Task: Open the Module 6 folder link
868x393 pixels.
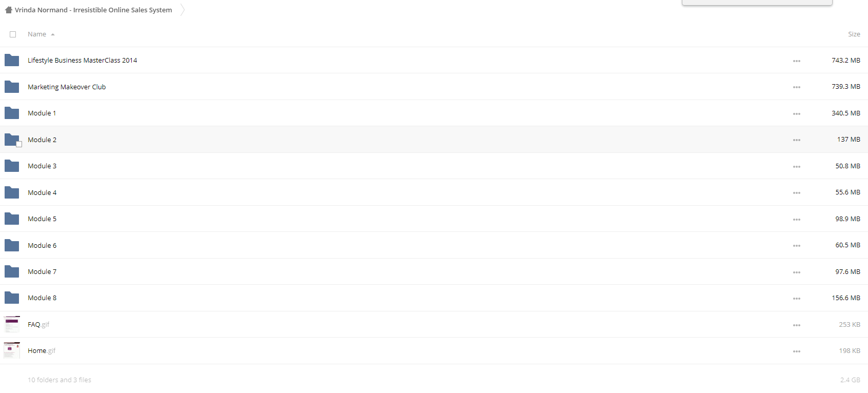Action: point(42,245)
